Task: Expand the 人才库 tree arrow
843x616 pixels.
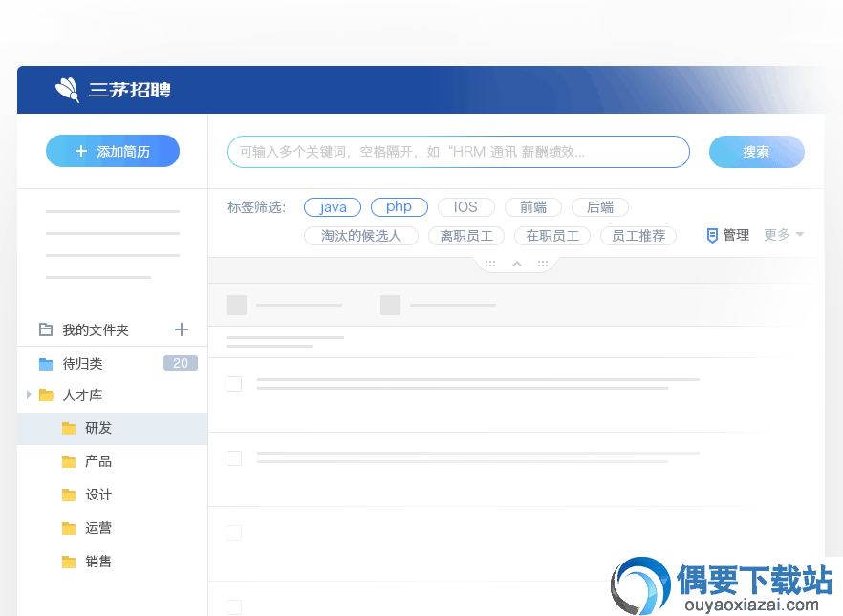Action: coord(29,394)
